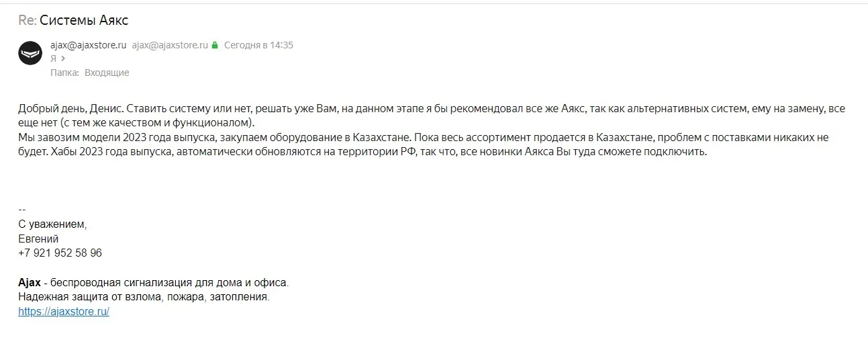Open the Входящие folder link
Screen dimensions: 868x344
coord(107,73)
